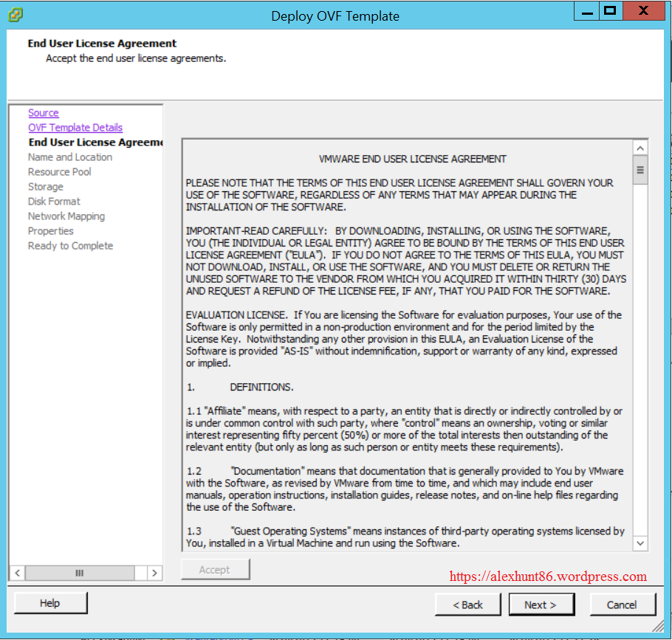Select Resource Pool step
672x640 pixels.
click(60, 172)
